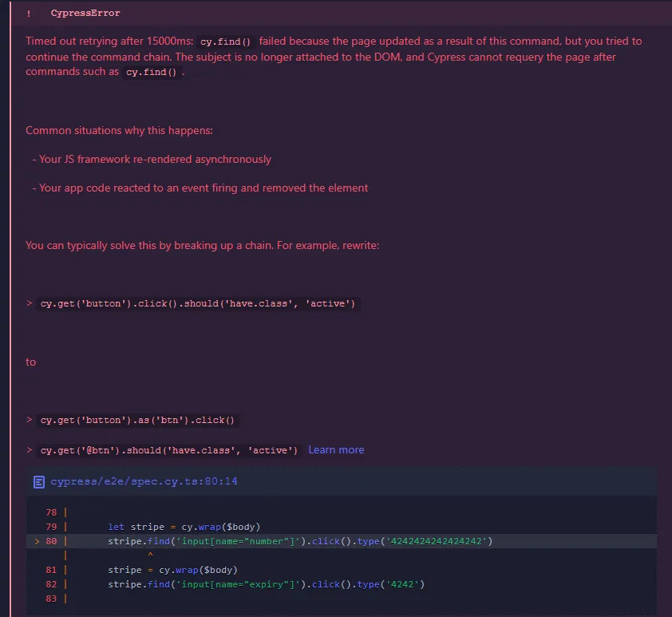The width and height of the screenshot is (672, 617).
Task: Select line number 83 in the code frame
Action: (x=51, y=599)
